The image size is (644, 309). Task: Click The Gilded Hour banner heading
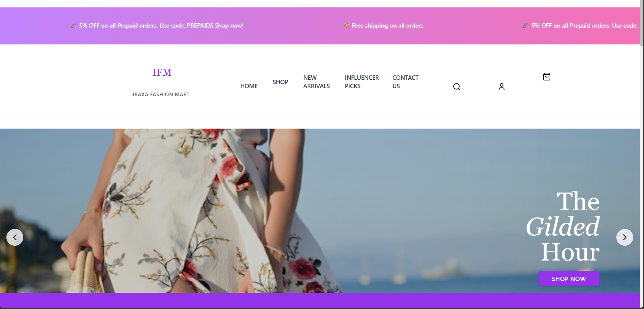point(563,226)
